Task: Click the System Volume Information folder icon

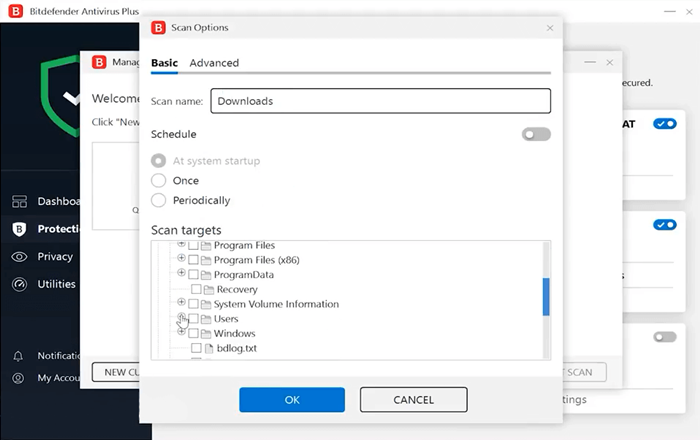Action: (206, 304)
